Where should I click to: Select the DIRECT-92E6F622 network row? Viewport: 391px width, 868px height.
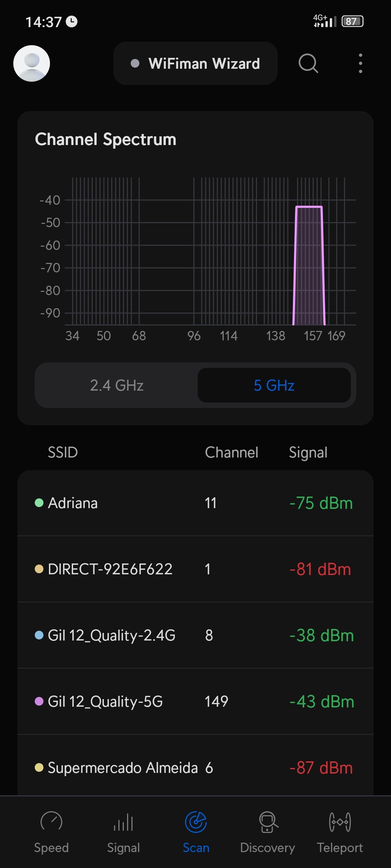point(195,569)
